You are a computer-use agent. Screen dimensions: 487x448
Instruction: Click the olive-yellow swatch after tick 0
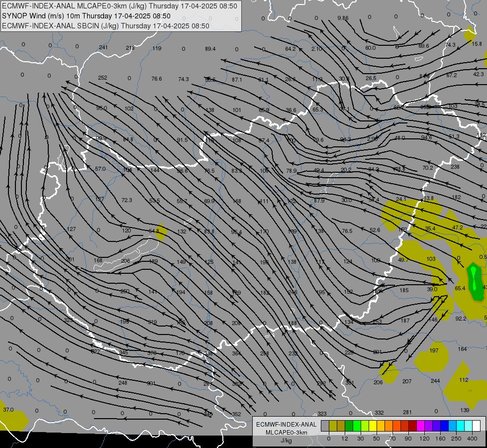tap(333, 426)
